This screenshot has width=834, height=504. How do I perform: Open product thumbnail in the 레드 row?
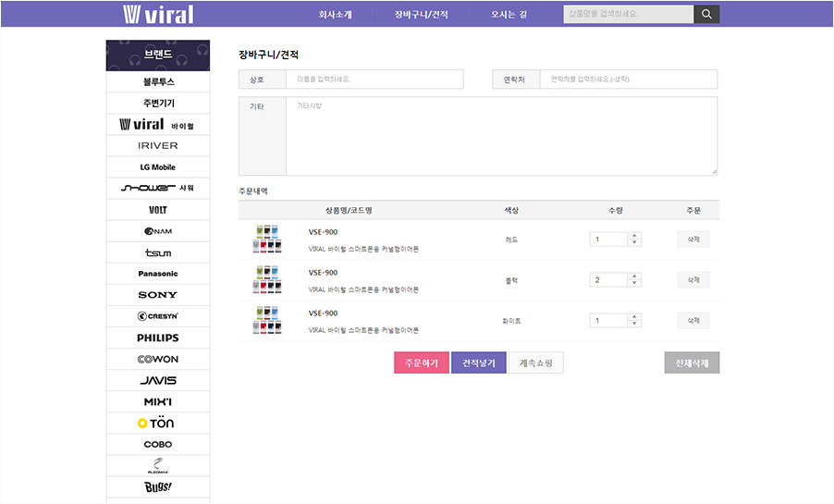(x=267, y=239)
